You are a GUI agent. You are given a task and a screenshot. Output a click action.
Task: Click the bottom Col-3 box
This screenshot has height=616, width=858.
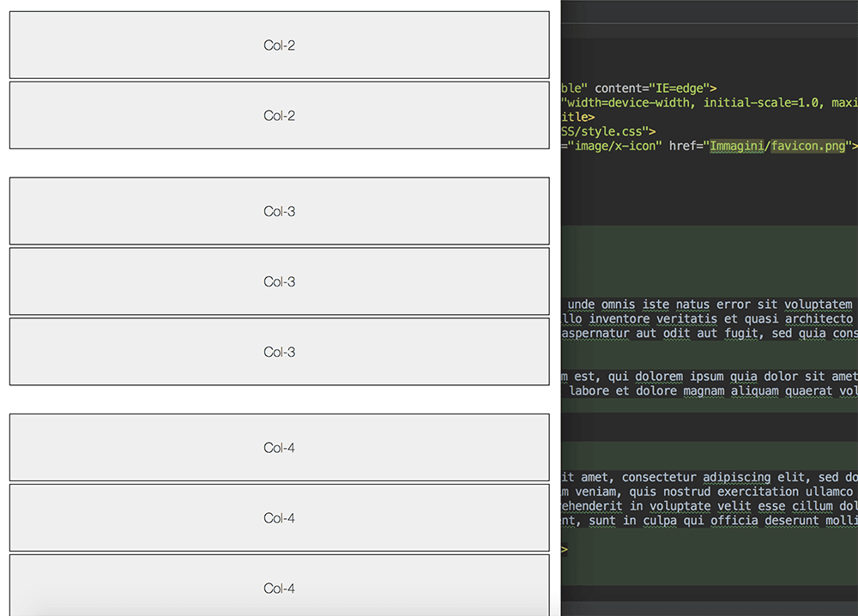click(279, 352)
